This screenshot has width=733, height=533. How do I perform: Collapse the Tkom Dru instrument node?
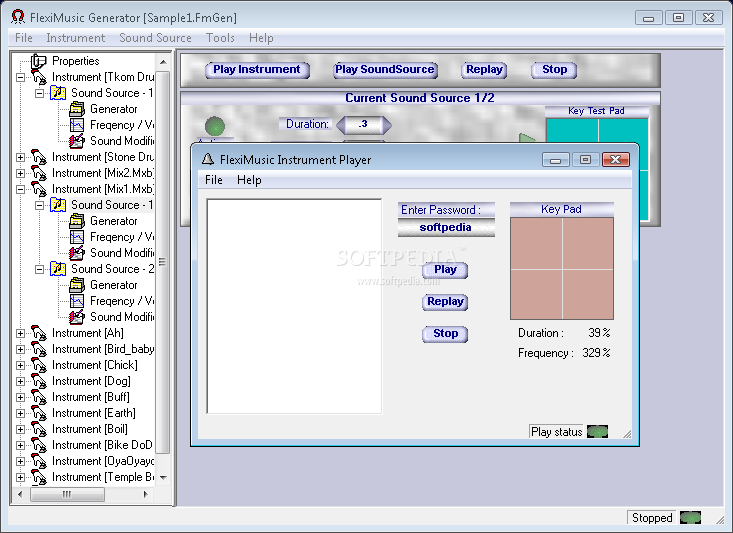pos(20,77)
